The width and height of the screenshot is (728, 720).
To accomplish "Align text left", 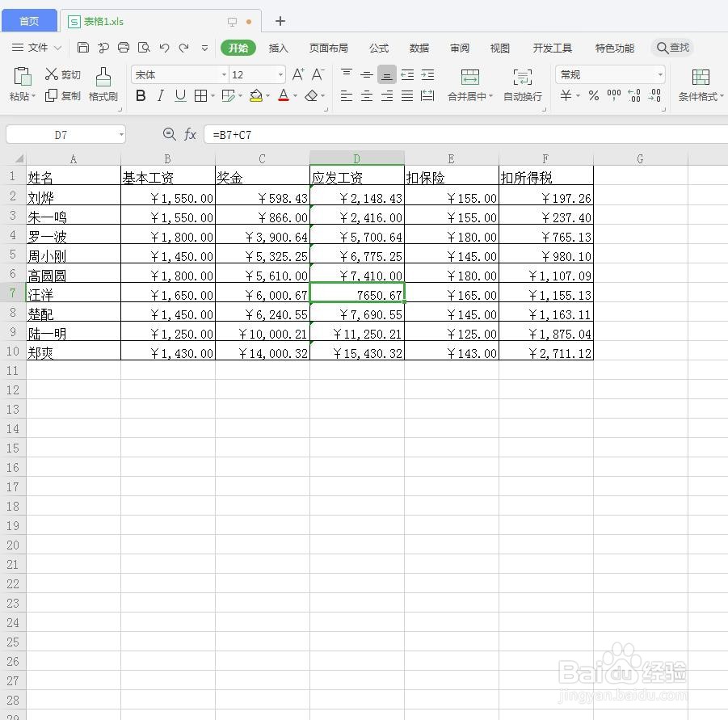I will click(x=347, y=95).
